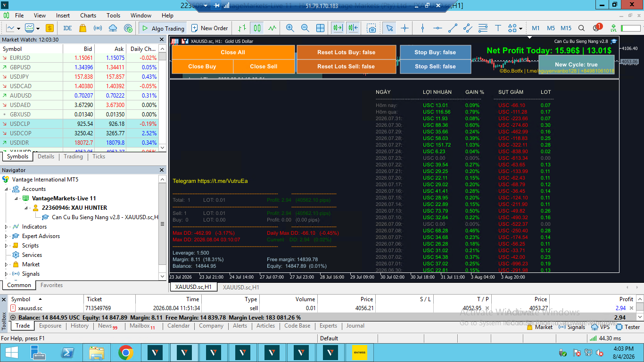
Task: Toggle the Stop Buy: false switch
Action: click(x=435, y=52)
